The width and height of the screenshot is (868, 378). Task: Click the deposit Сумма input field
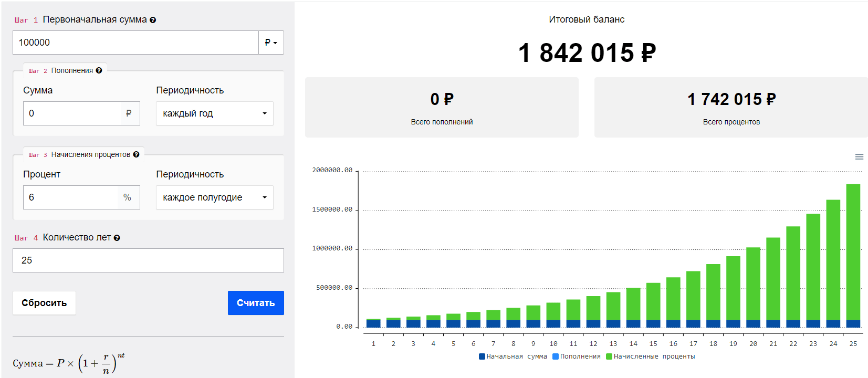(72, 113)
